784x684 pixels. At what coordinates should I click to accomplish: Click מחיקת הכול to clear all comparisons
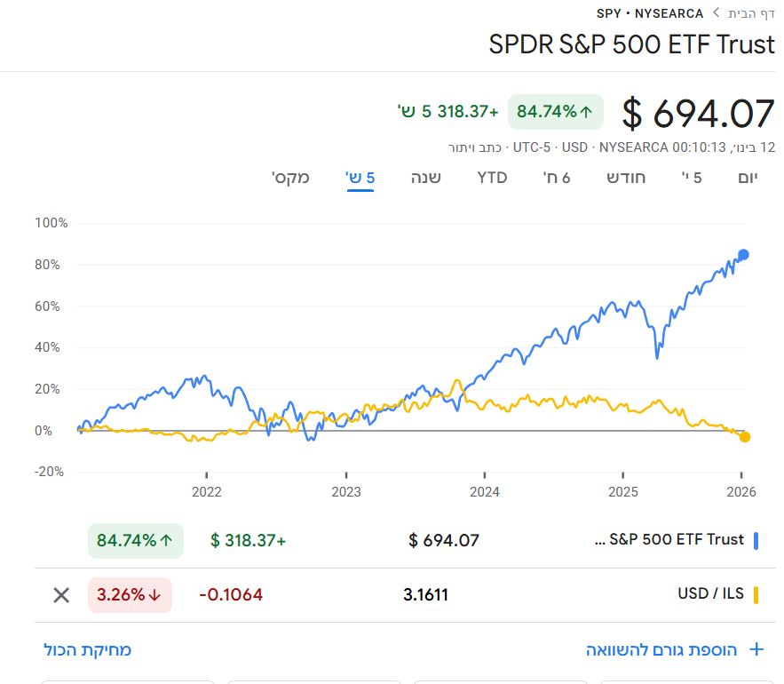point(88,649)
